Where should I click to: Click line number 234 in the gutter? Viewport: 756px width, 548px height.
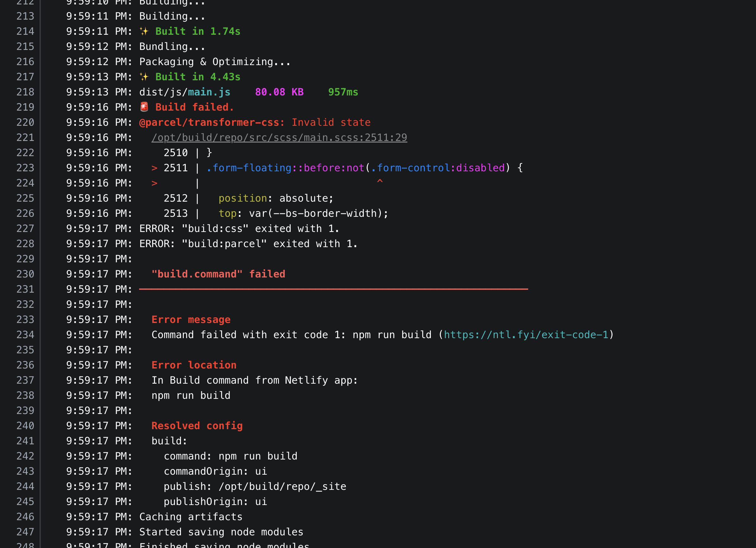pos(25,334)
